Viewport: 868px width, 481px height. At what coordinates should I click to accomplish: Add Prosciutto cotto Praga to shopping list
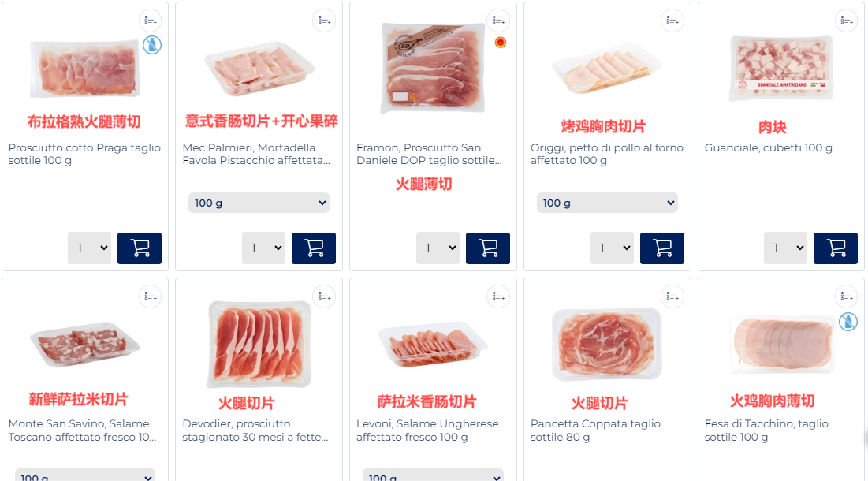[x=150, y=21]
